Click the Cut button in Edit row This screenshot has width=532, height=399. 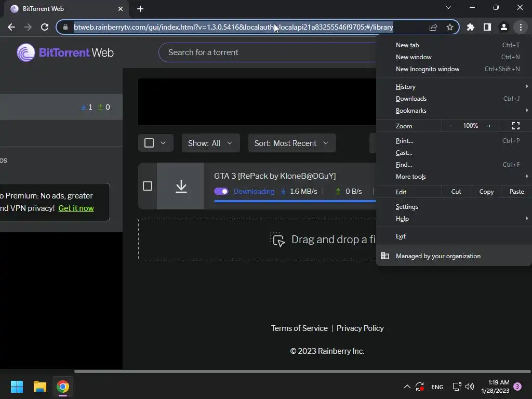(456, 192)
